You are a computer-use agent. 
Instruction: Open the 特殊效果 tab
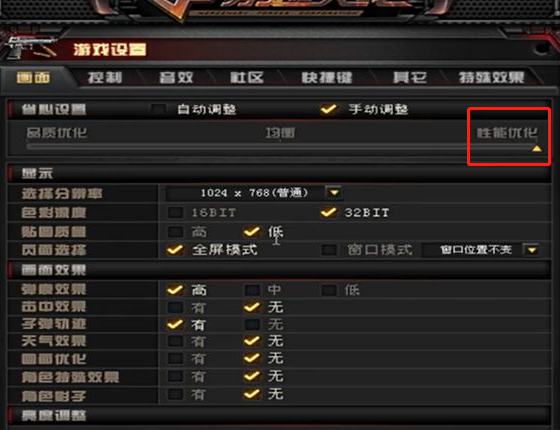pyautogui.click(x=492, y=77)
